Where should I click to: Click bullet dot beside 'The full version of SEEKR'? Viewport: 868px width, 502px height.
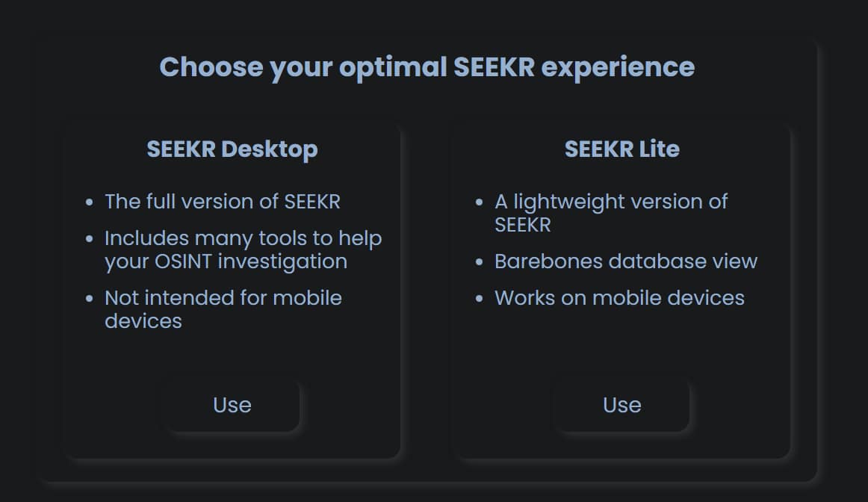pos(90,202)
